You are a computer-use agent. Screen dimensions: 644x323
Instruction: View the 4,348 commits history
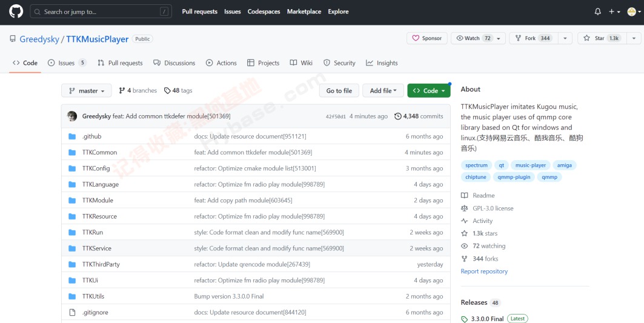419,116
